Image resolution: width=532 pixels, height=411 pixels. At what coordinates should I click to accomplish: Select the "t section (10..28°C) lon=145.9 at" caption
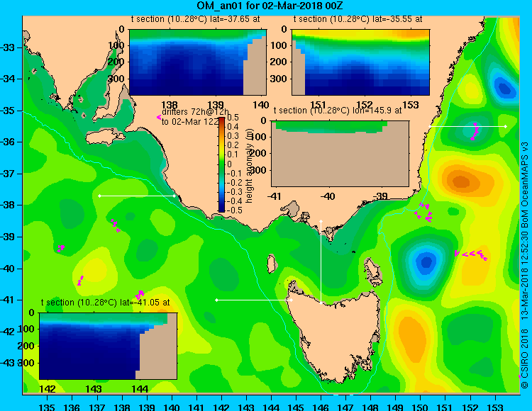[338, 111]
